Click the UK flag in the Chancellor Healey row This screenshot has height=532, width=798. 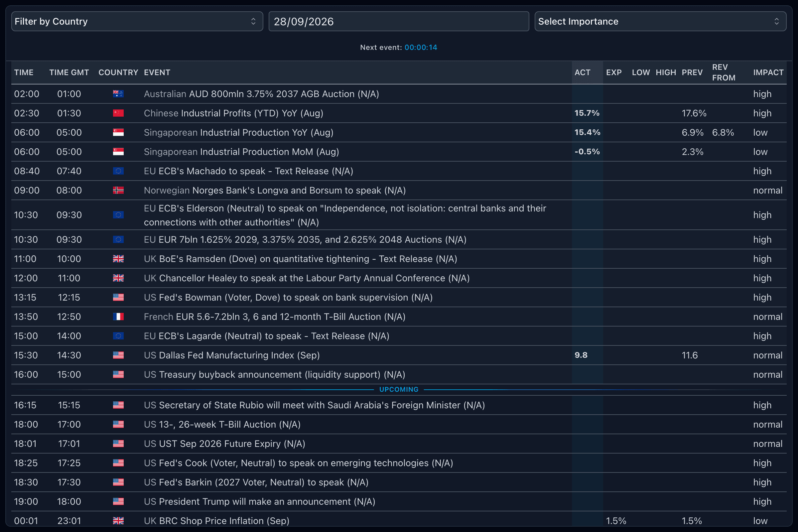(118, 278)
